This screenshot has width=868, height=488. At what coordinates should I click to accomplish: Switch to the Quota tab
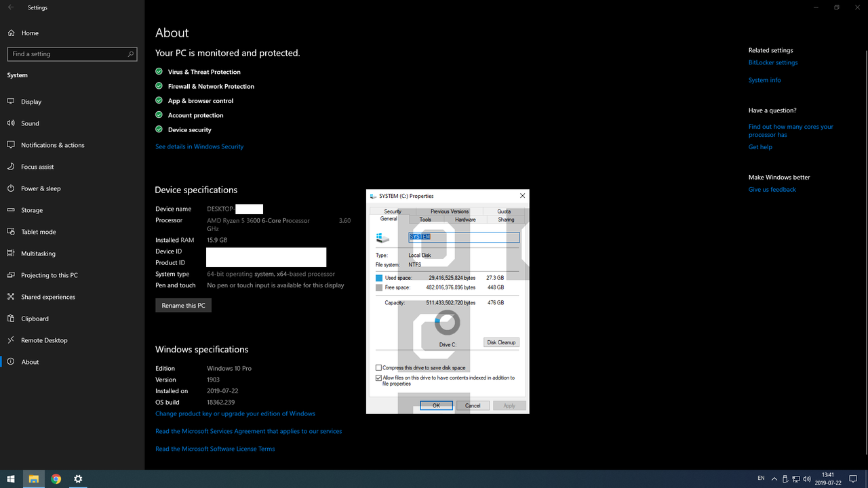tap(504, 211)
